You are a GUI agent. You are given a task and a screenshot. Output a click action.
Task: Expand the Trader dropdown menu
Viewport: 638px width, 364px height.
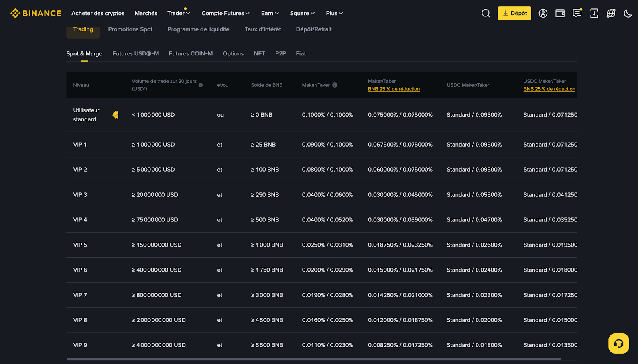pyautogui.click(x=178, y=13)
